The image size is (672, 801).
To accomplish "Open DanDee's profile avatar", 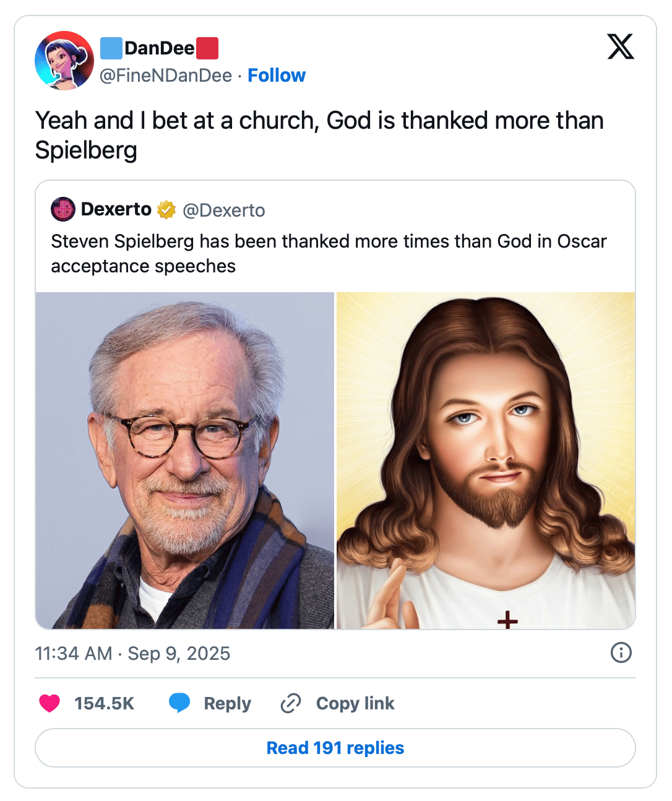I will coord(64,61).
